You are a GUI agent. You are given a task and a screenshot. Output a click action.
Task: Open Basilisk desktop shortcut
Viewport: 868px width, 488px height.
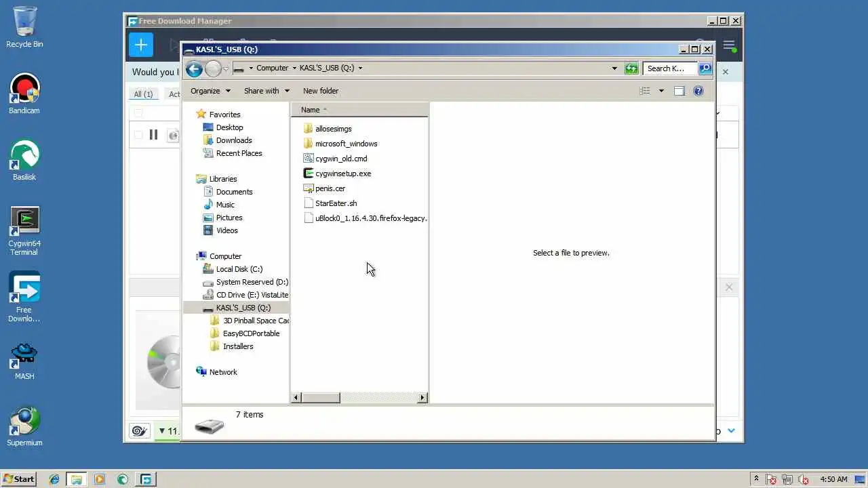[24, 161]
